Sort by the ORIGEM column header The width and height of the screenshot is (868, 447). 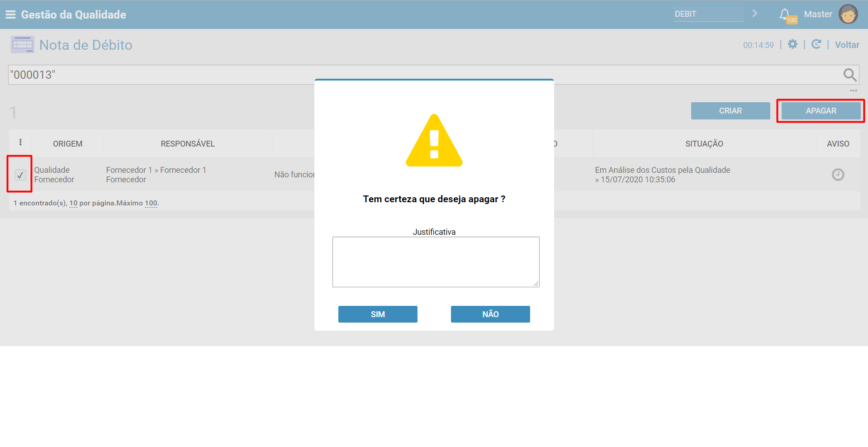point(68,144)
